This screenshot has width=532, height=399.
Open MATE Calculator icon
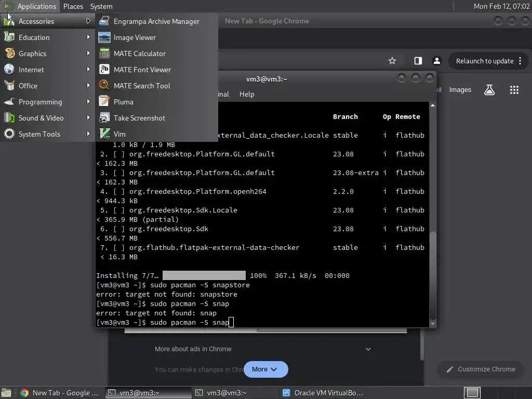click(x=104, y=54)
